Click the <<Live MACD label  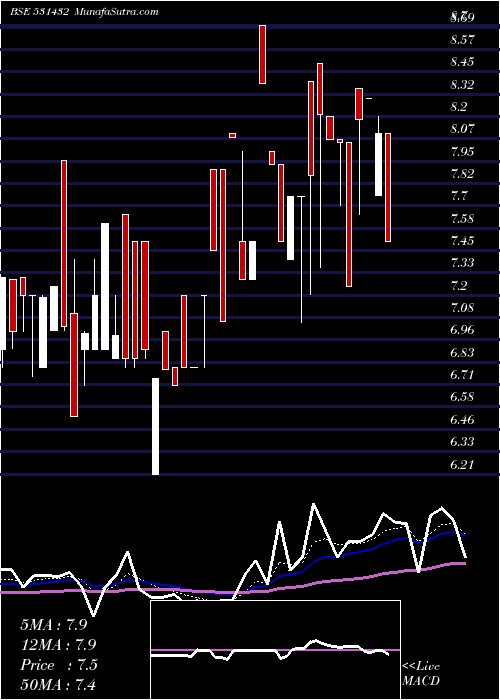[x=421, y=674]
